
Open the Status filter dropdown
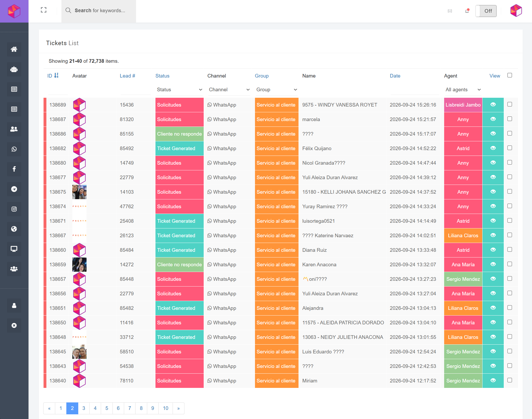click(179, 89)
